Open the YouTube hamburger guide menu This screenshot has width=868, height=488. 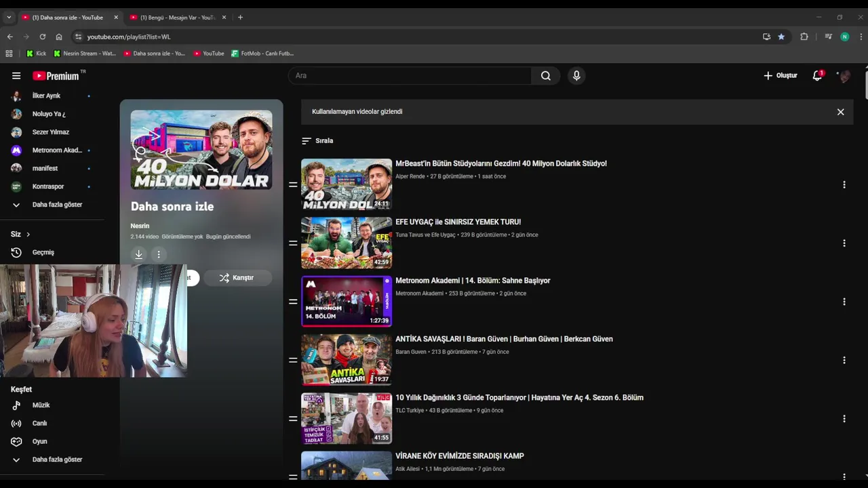click(x=16, y=76)
